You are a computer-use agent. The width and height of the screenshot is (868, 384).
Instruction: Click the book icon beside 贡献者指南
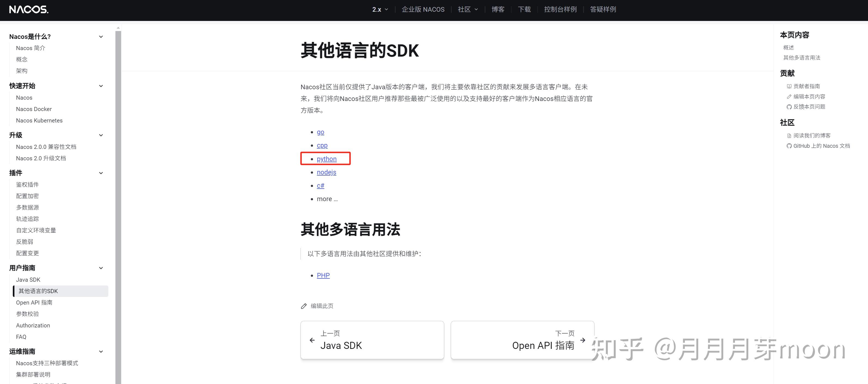click(789, 86)
